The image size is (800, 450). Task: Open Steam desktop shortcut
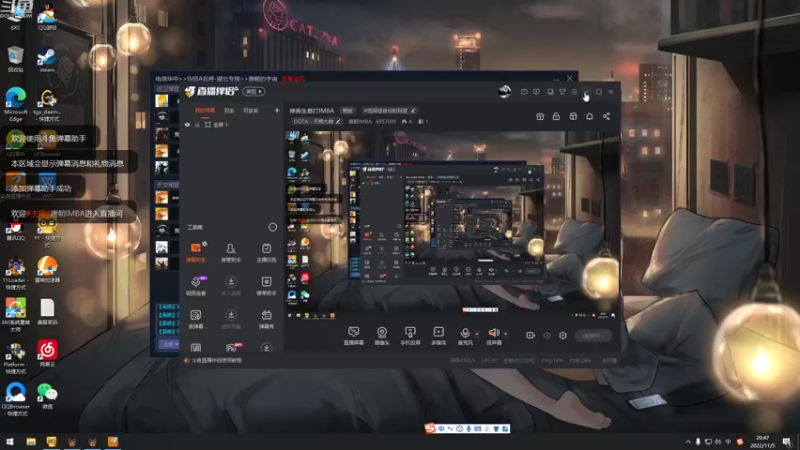[47, 60]
